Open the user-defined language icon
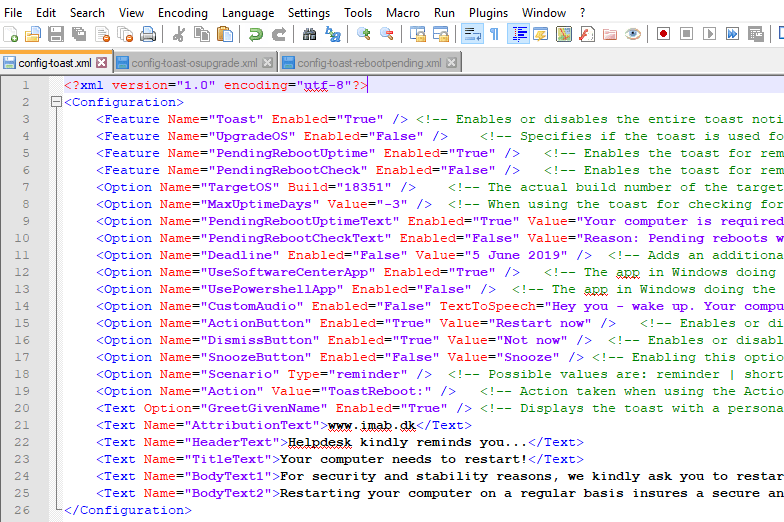 coord(540,34)
